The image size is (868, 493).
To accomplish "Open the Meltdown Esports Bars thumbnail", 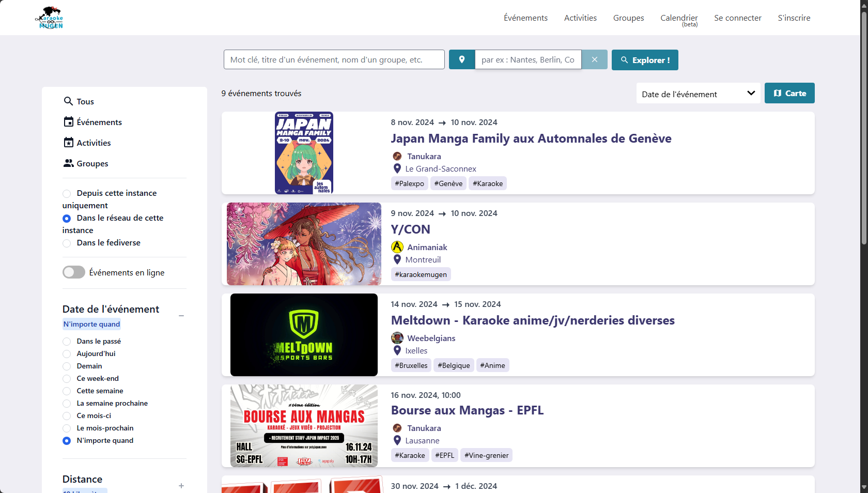I will click(x=304, y=335).
